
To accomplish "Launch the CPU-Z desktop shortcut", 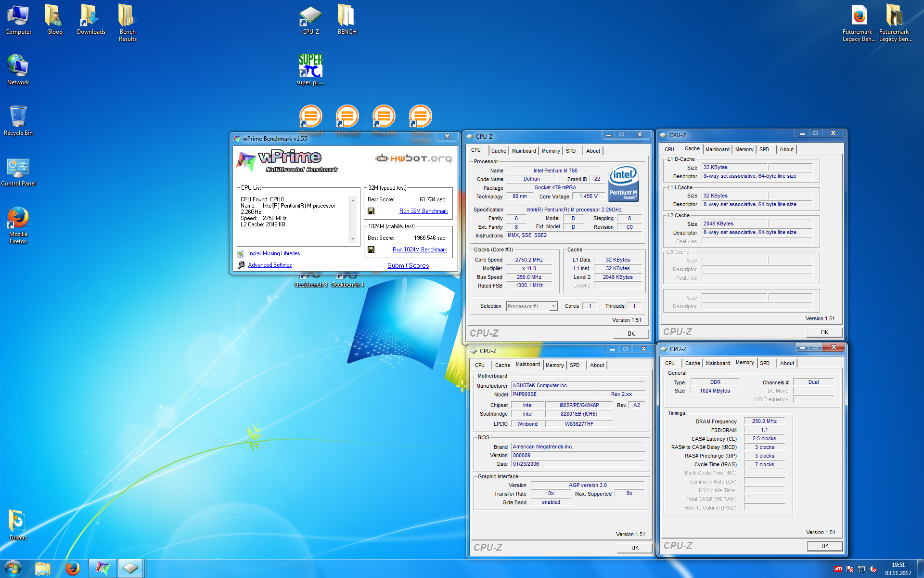I will (x=310, y=20).
